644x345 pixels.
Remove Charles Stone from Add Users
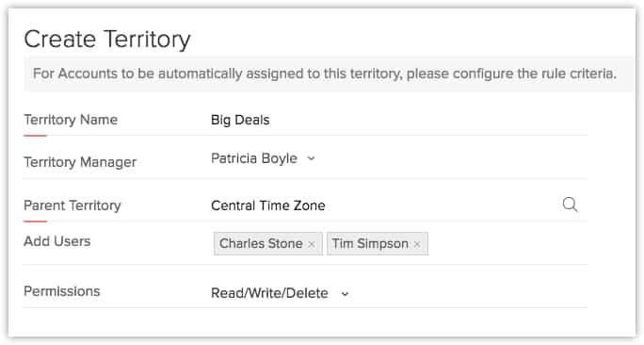tap(312, 244)
